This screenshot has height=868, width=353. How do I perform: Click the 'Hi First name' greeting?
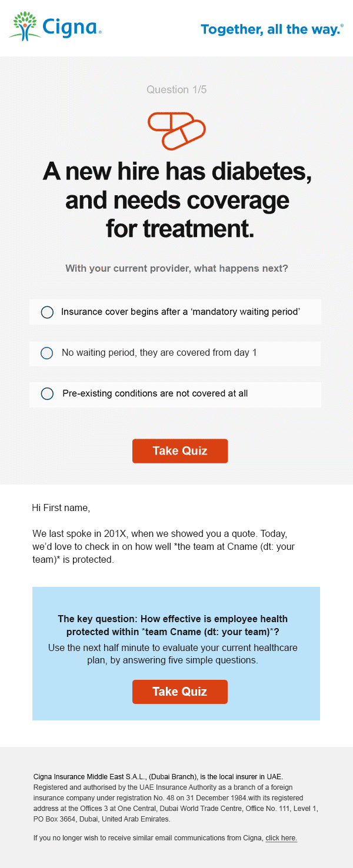[61, 508]
